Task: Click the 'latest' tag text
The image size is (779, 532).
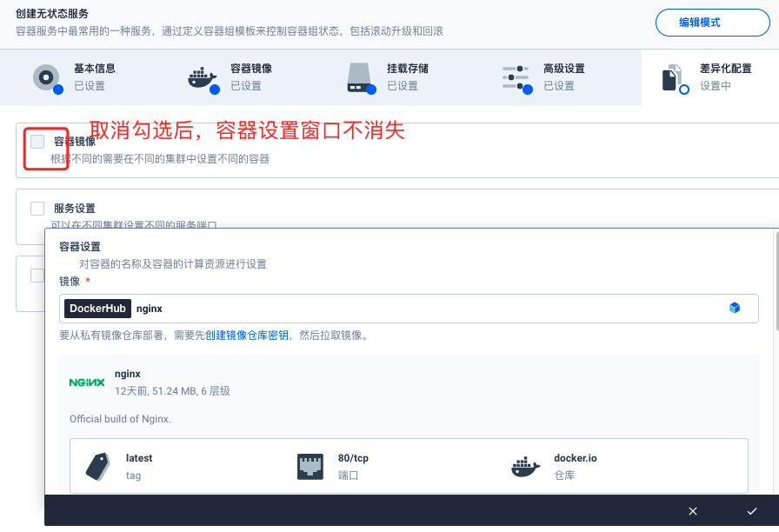Action: click(139, 458)
